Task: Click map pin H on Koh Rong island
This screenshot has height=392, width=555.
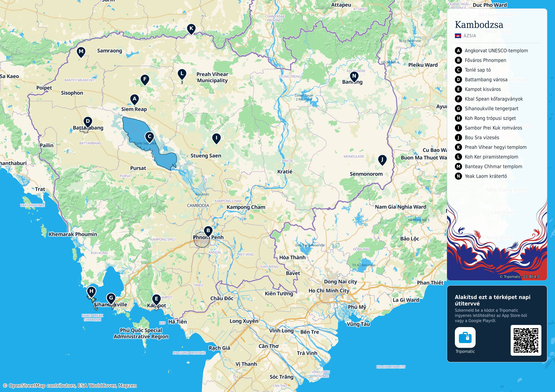Action: coord(91,292)
